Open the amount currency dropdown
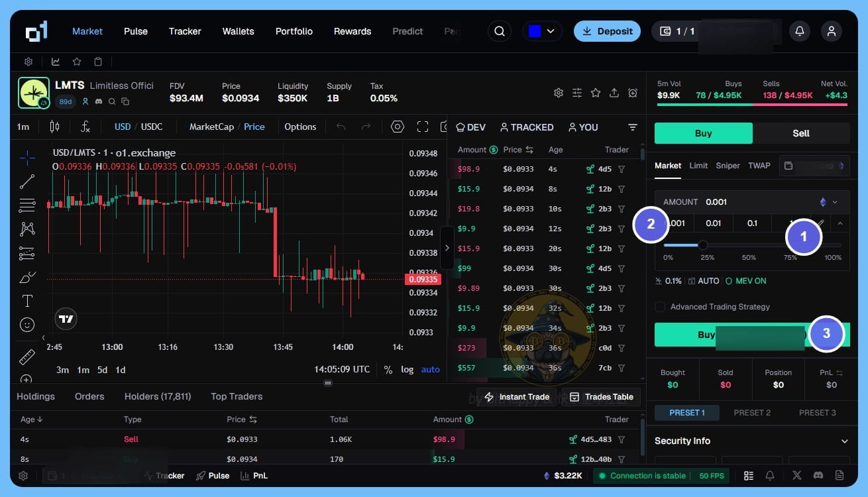This screenshot has height=497, width=868. [829, 202]
